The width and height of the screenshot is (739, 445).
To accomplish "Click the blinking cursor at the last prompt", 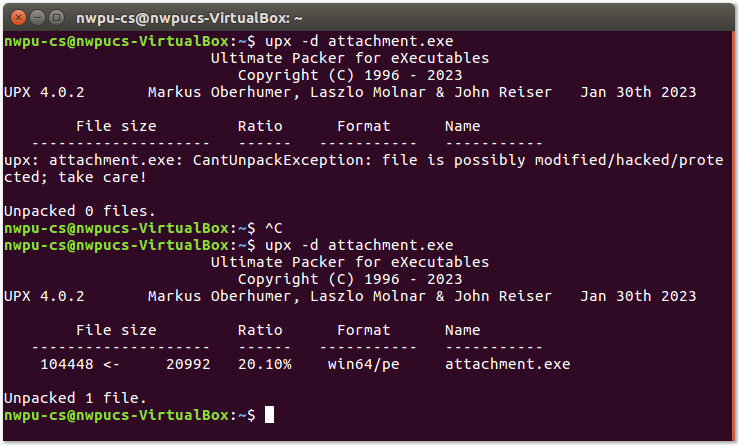I will tap(269, 415).
